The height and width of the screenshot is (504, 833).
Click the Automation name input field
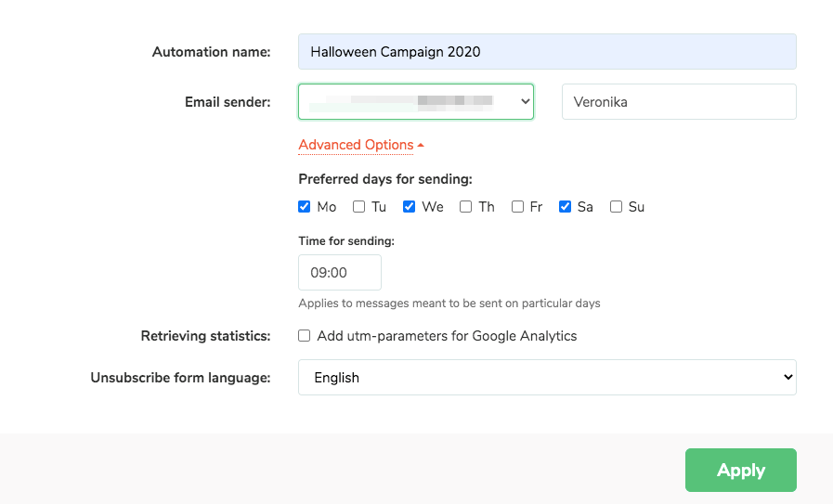coord(547,52)
